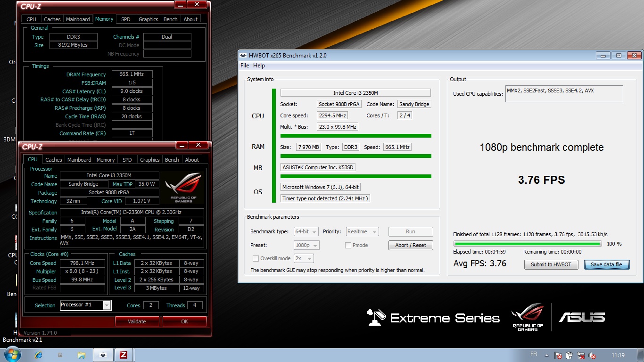The width and height of the screenshot is (644, 362).
Task: Toggle the Pmode checkbox
Action: 348,245
